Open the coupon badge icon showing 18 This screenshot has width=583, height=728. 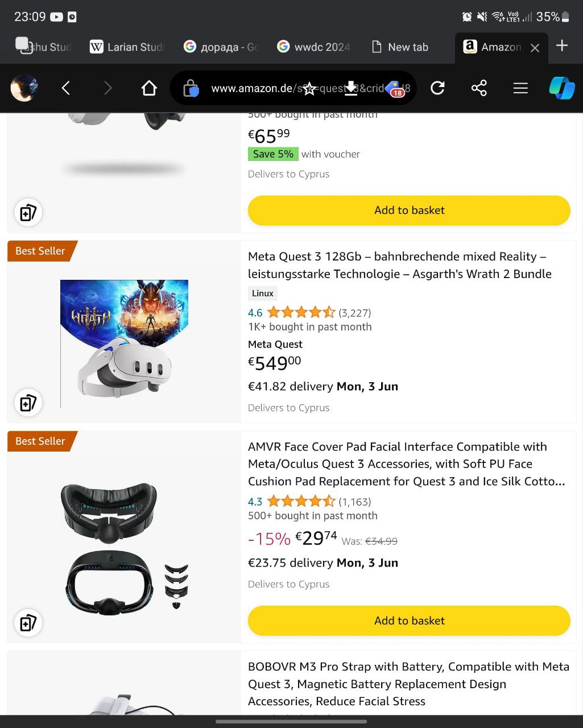395,89
